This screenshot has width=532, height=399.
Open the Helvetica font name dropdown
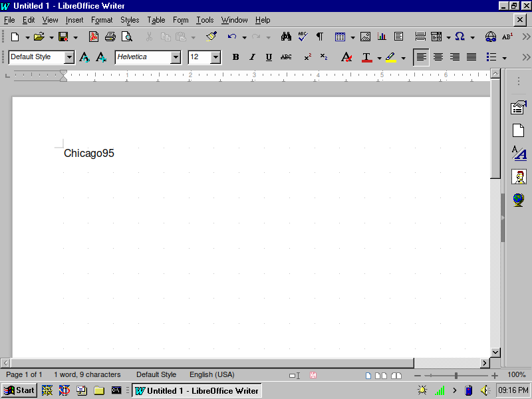click(x=177, y=57)
